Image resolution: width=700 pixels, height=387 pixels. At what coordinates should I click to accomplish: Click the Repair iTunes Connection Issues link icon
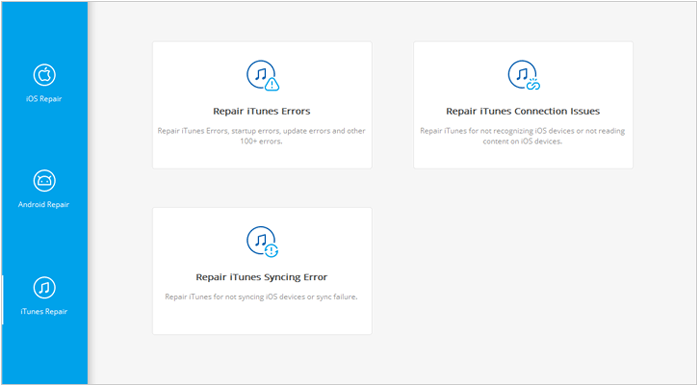click(524, 75)
